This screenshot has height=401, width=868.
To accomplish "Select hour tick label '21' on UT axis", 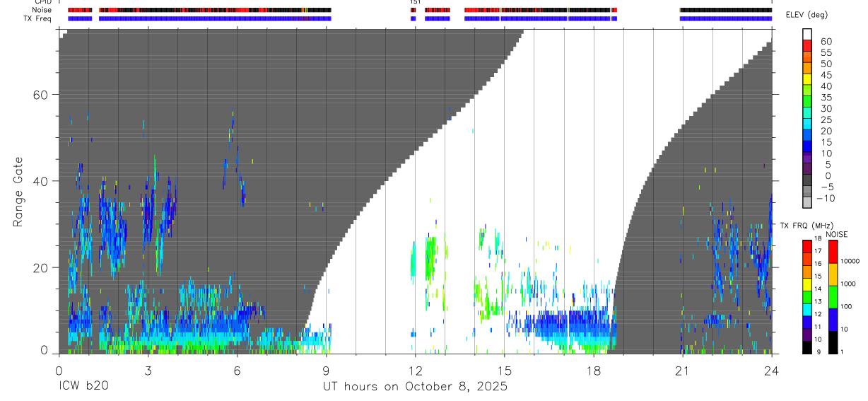I will [682, 370].
